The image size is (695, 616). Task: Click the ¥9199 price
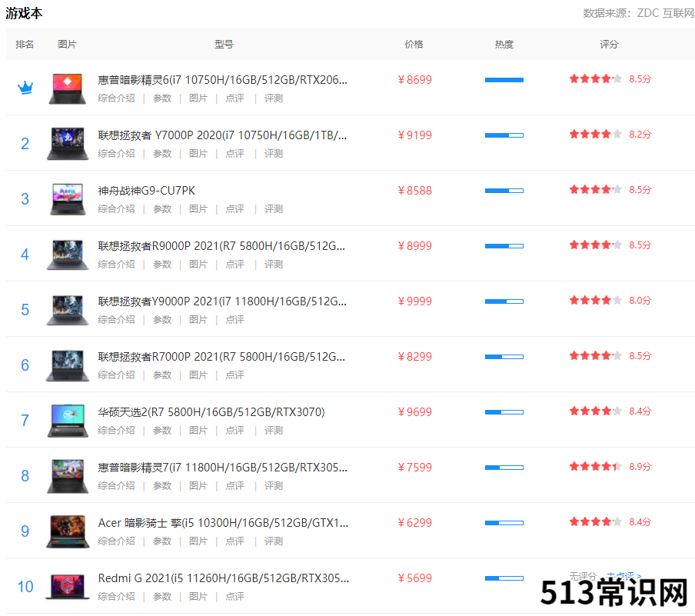(414, 135)
